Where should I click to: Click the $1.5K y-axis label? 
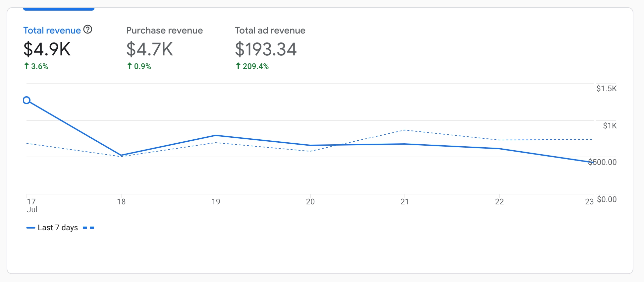[606, 89]
